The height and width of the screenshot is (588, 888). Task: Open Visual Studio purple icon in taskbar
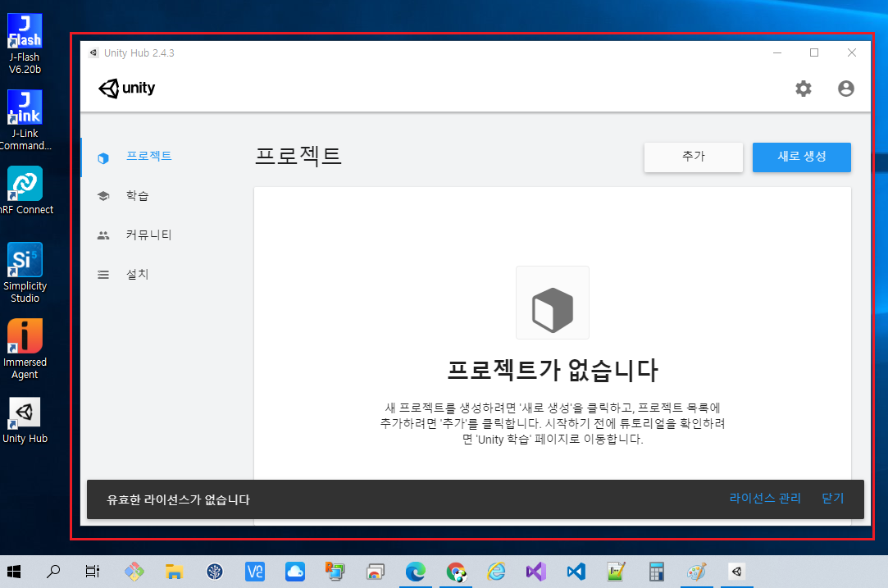(535, 572)
